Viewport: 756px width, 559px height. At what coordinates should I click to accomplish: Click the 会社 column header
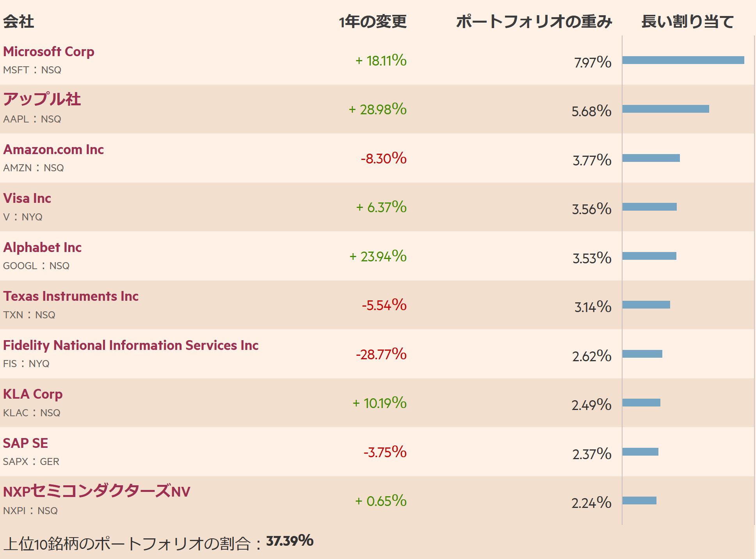(x=19, y=21)
